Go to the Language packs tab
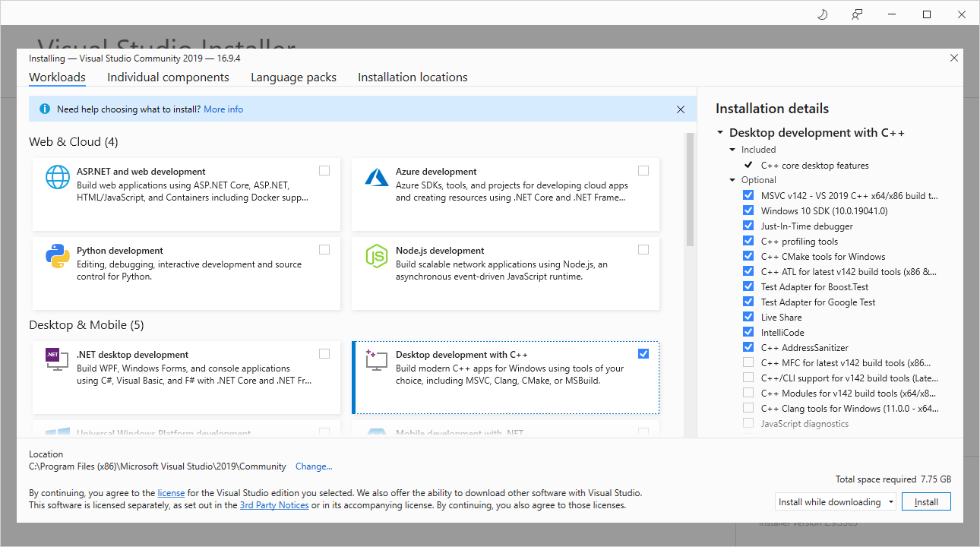Image resolution: width=980 pixels, height=547 pixels. [293, 77]
